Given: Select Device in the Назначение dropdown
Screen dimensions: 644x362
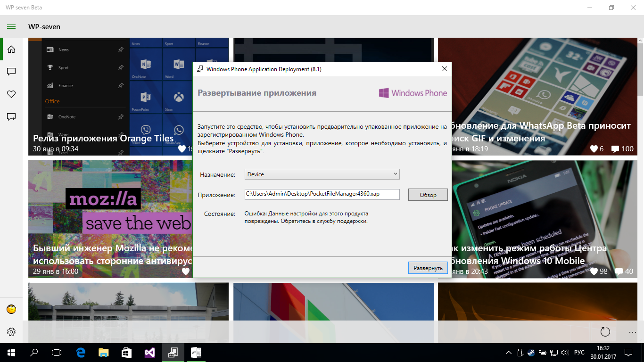Looking at the screenshot, I should point(322,174).
